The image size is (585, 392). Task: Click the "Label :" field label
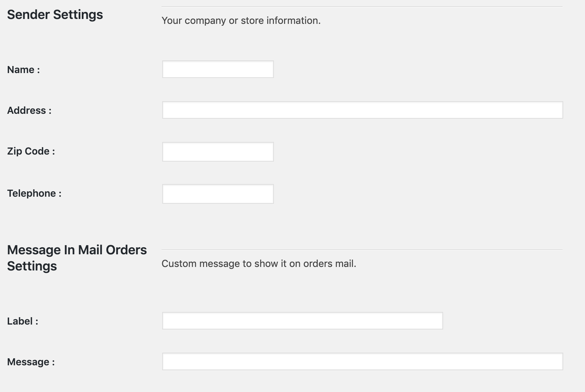pos(23,321)
